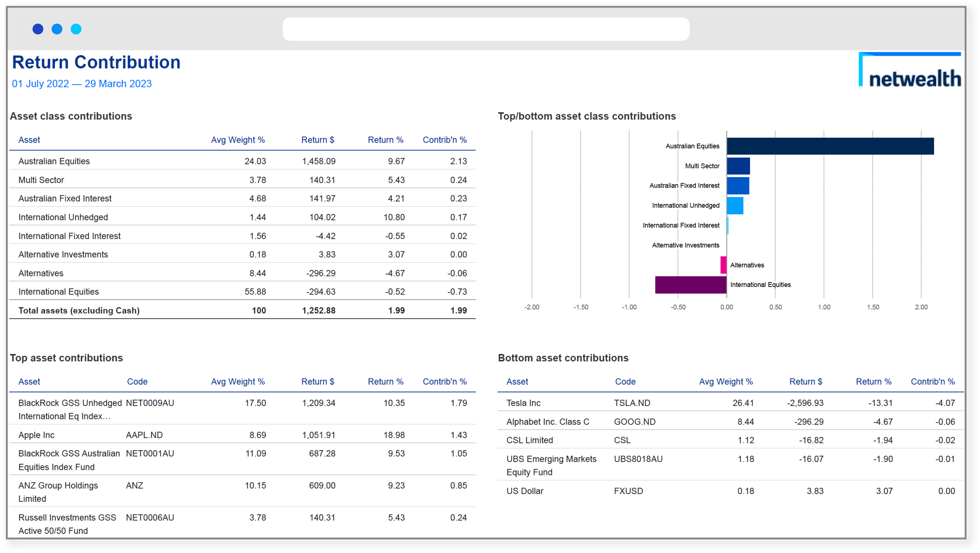
Task: Click Code header in Top asset contributions
Action: (x=137, y=382)
